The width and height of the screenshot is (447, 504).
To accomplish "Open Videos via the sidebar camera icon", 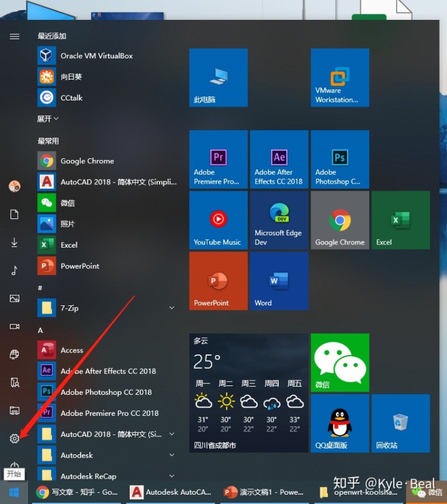I will tap(14, 326).
